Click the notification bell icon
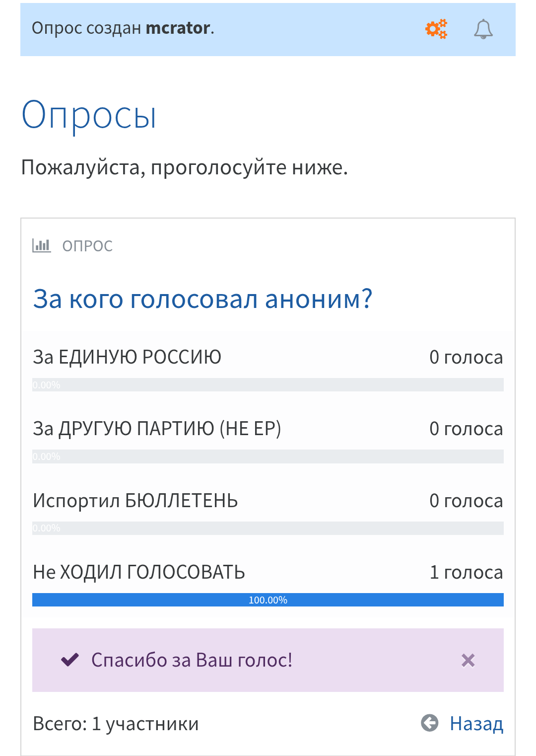Image resolution: width=536 pixels, height=756 pixels. 483,29
